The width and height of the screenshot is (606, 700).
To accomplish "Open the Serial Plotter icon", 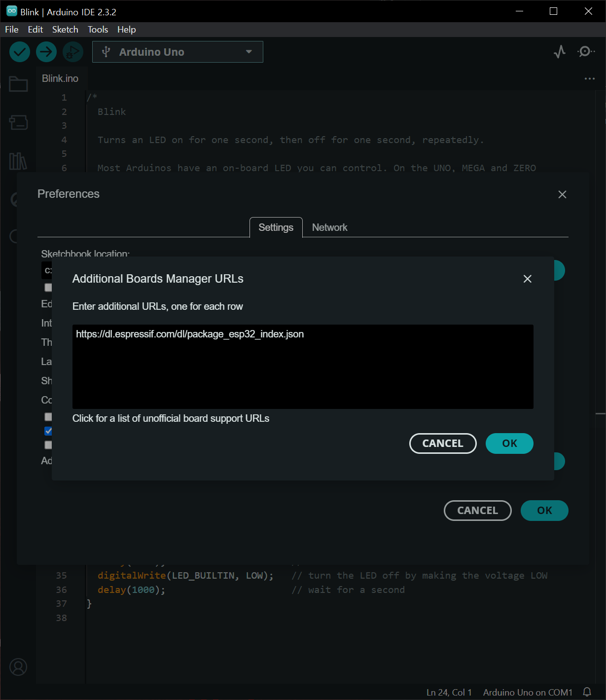I will coord(560,51).
